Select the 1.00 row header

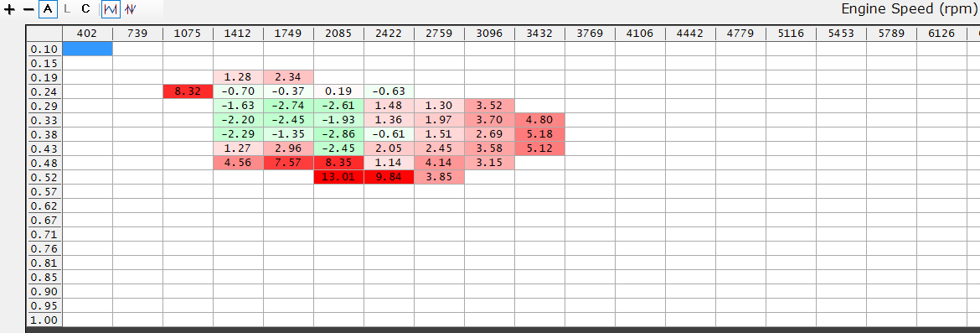(x=44, y=320)
